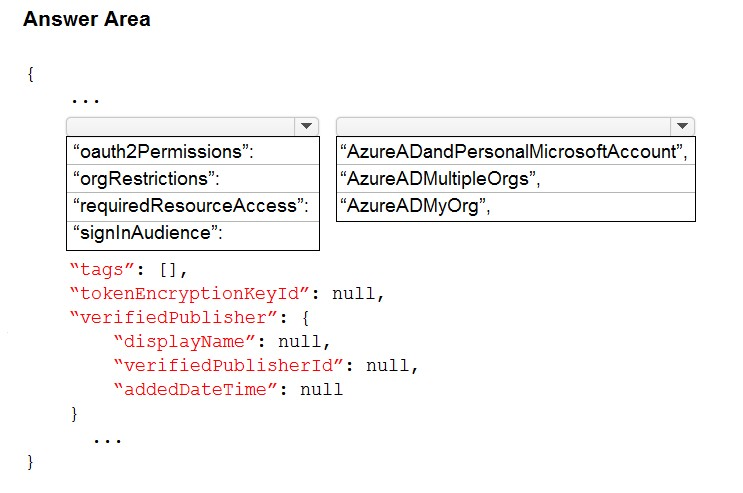The width and height of the screenshot is (743, 493).
Task: Pick the "AzureADMyOrg" value
Action: 516,206
